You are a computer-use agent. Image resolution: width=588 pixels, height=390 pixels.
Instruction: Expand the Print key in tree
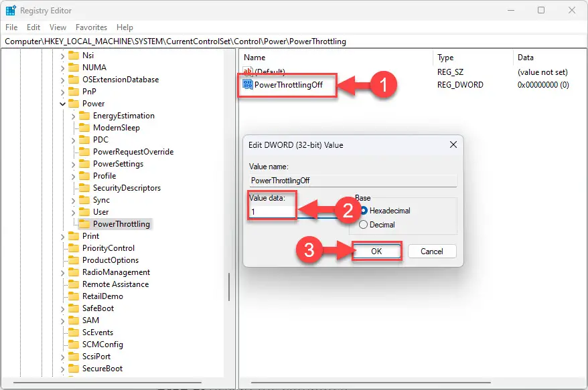click(x=63, y=236)
